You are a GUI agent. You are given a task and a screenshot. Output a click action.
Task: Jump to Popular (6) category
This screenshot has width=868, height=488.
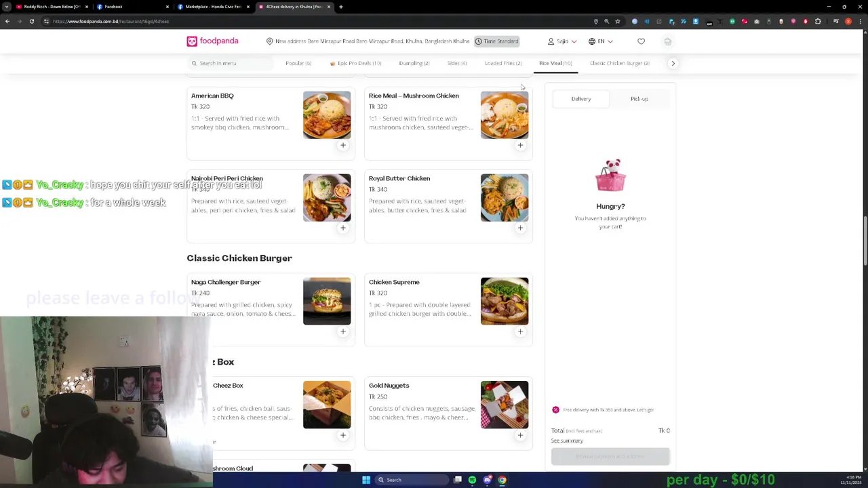click(x=298, y=63)
